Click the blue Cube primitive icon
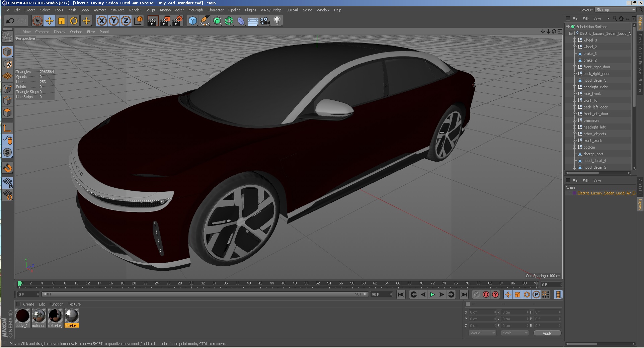The height and width of the screenshot is (348, 644). point(192,21)
